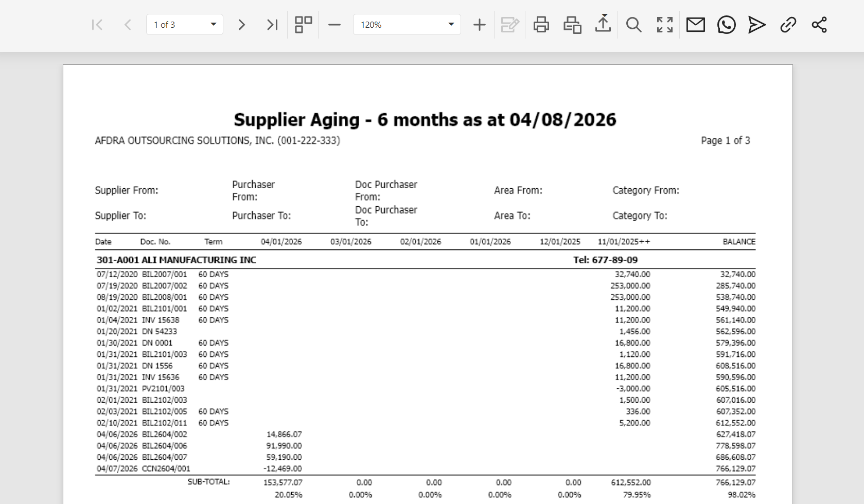Click document number DN 54233
Viewport: 864px width, 504px height.
click(160, 331)
